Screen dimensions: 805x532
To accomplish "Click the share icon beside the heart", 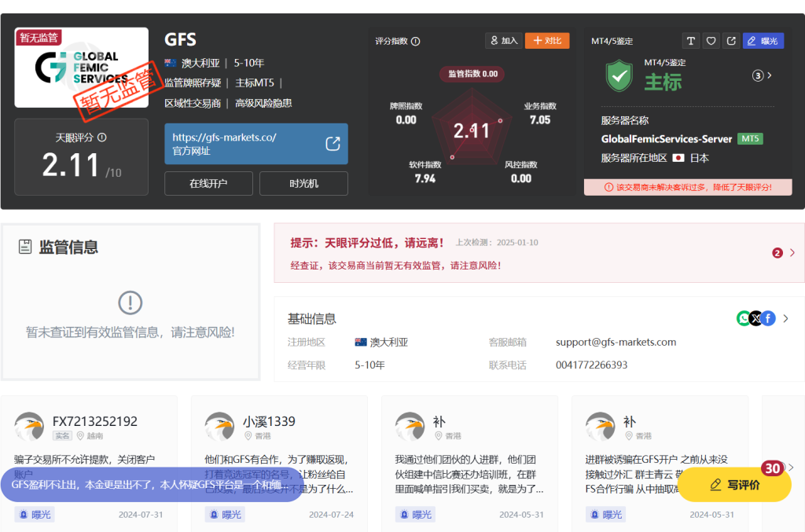I will tap(731, 41).
